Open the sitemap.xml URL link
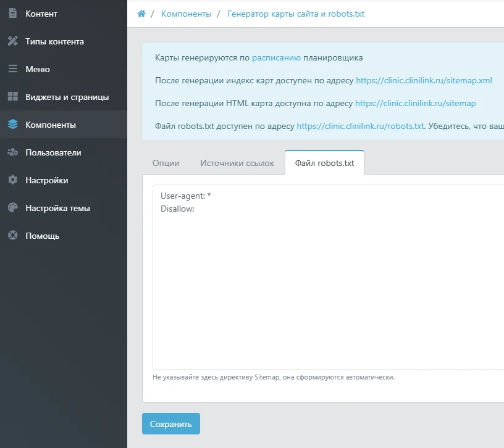Viewport: 504px width, 448px height. [424, 81]
